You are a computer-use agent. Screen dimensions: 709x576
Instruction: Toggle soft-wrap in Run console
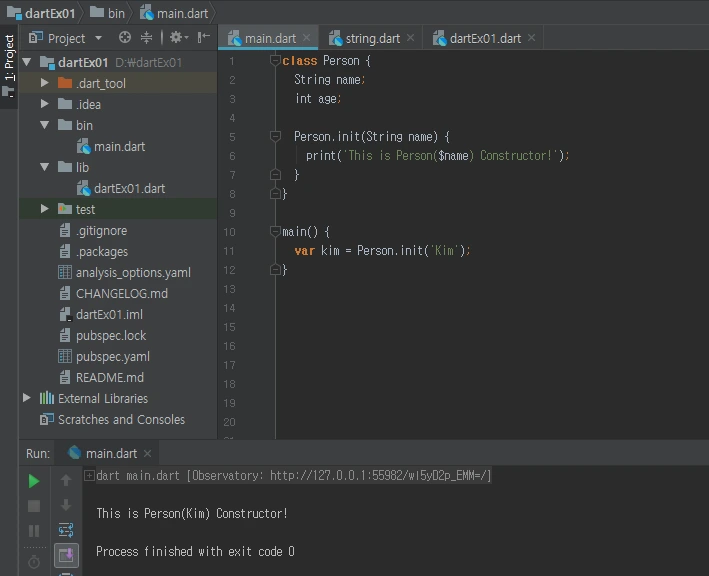point(66,530)
